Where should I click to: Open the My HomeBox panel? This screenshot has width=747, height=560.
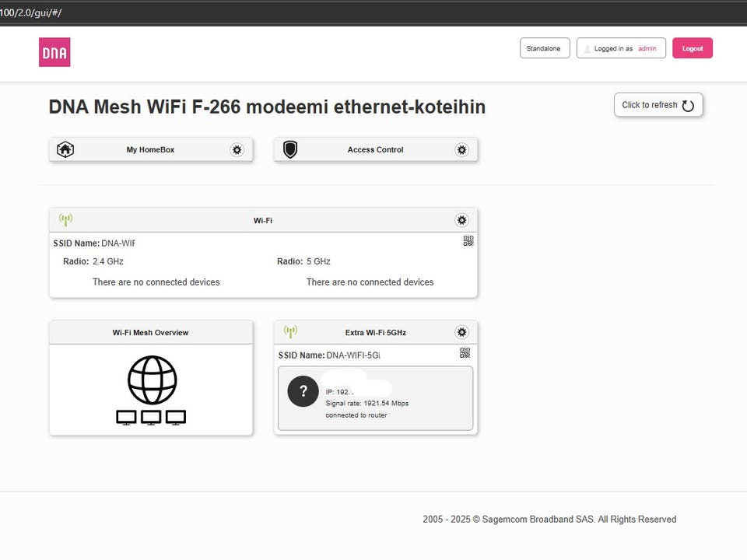150,150
